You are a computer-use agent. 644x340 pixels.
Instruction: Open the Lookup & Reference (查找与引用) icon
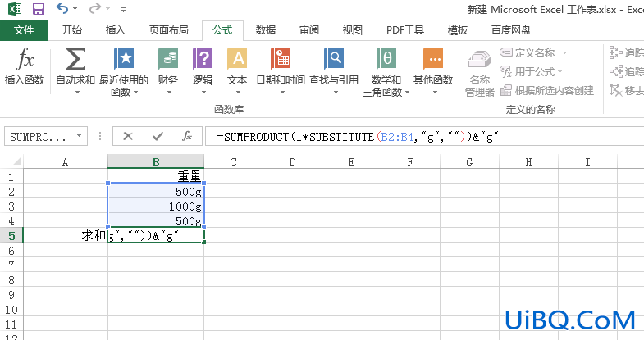coord(334,59)
